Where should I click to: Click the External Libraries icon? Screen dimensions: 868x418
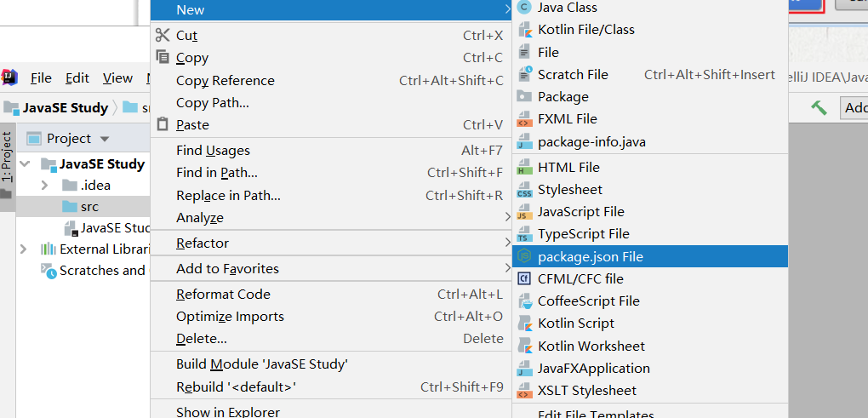(x=49, y=249)
